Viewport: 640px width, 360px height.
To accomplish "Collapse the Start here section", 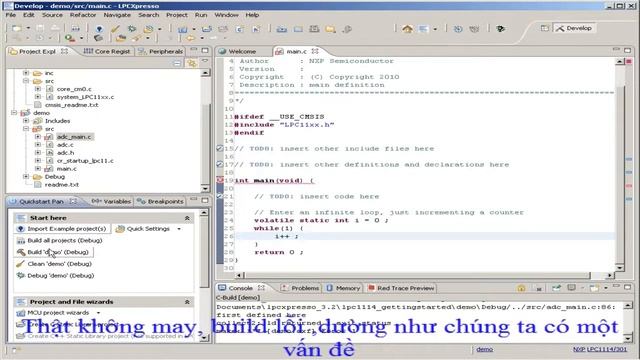I will point(187,218).
